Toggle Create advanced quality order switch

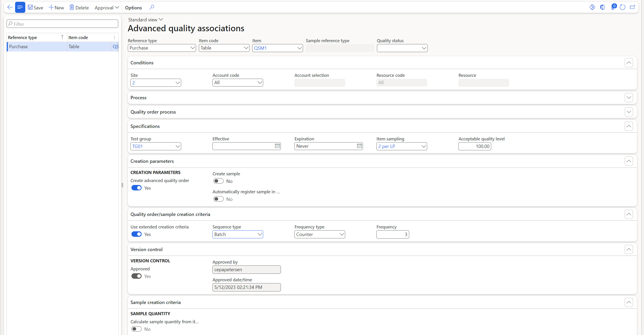(136, 188)
